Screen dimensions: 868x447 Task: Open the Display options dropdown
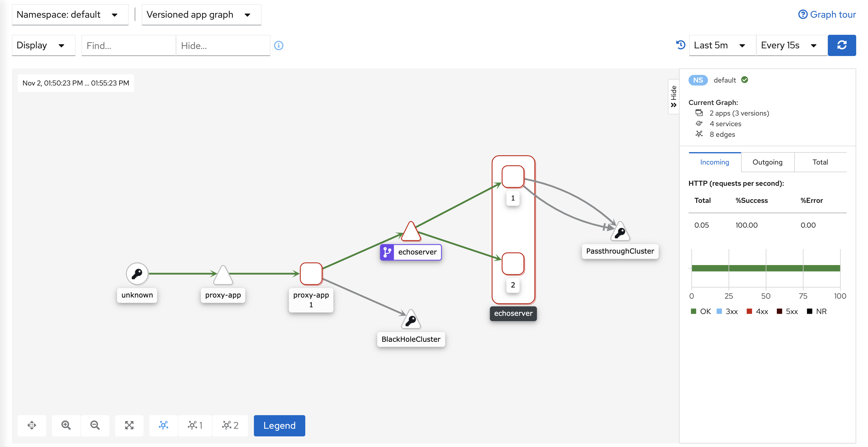click(x=43, y=45)
